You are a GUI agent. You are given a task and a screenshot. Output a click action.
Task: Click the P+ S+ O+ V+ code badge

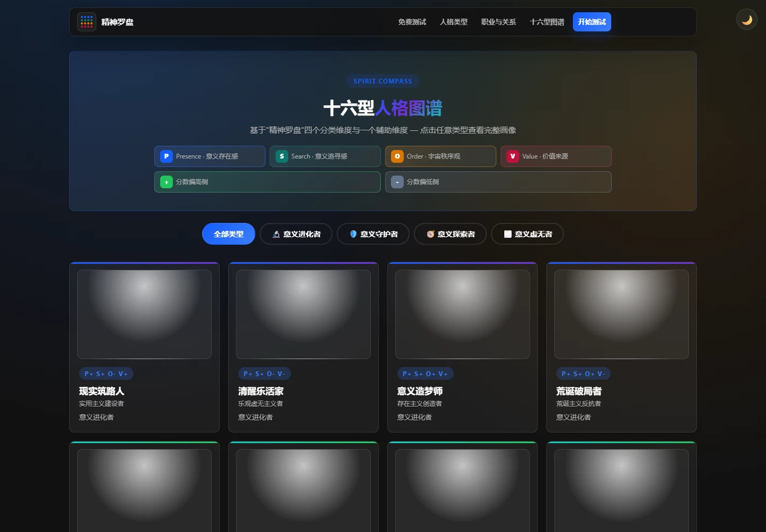(425, 374)
